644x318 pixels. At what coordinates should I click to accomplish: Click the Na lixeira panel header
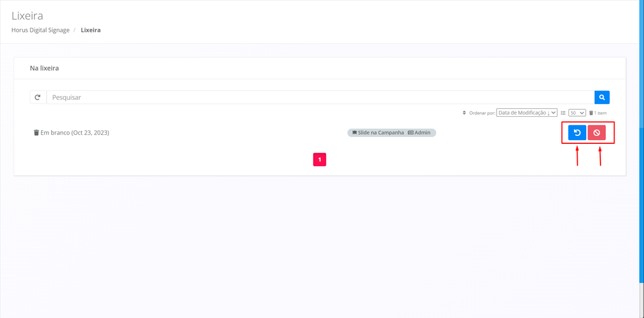coord(44,68)
